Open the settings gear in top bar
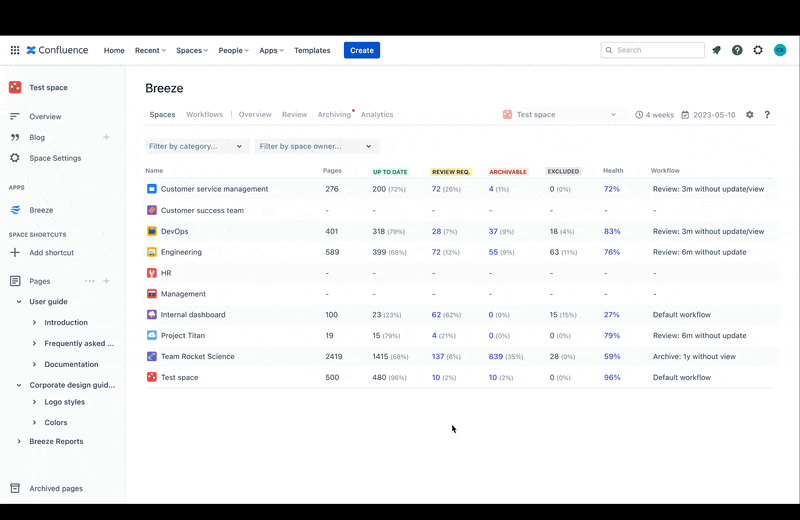 (x=758, y=50)
